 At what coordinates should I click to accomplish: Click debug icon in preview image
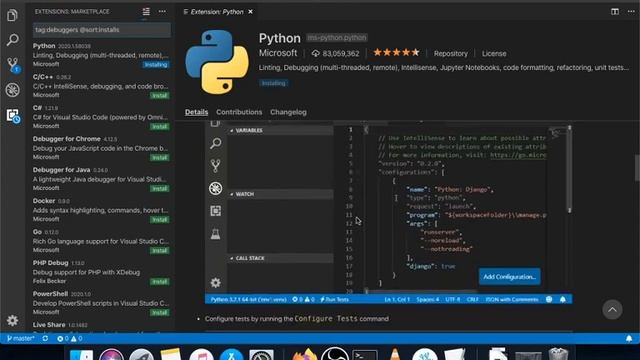(x=216, y=188)
